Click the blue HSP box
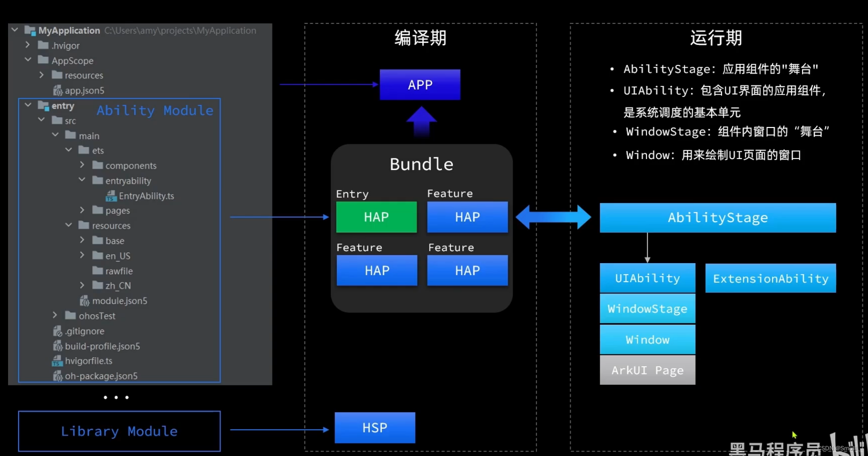Image resolution: width=868 pixels, height=456 pixels. pyautogui.click(x=375, y=427)
